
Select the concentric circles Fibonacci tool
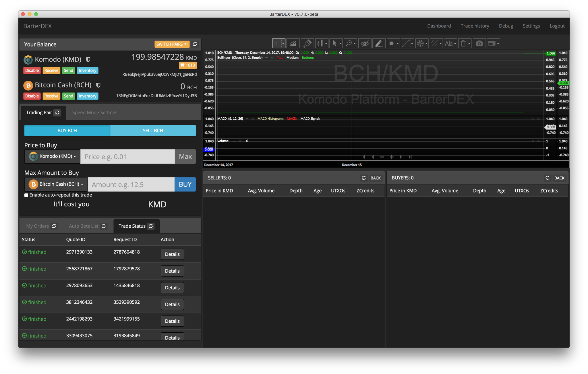click(420, 44)
